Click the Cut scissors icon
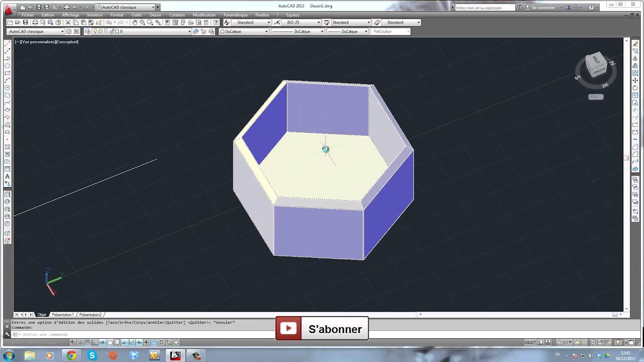Viewport: 644px width, 362px height. (68, 23)
